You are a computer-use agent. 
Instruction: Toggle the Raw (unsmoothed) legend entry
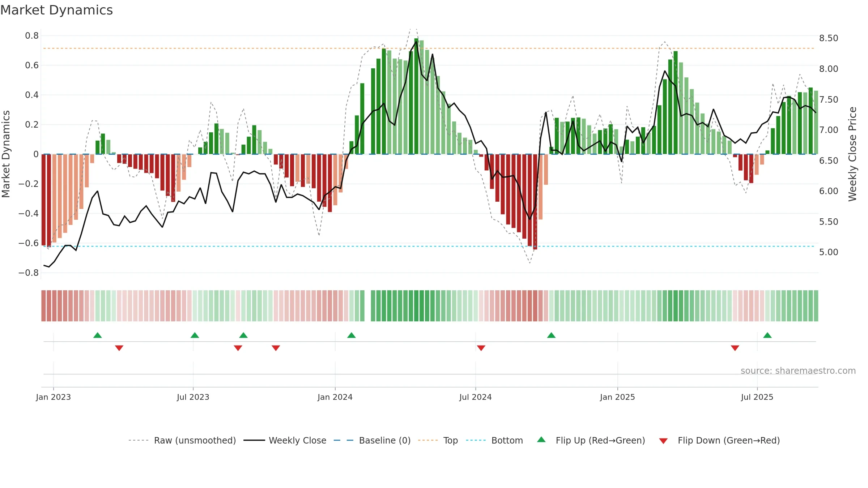point(182,440)
